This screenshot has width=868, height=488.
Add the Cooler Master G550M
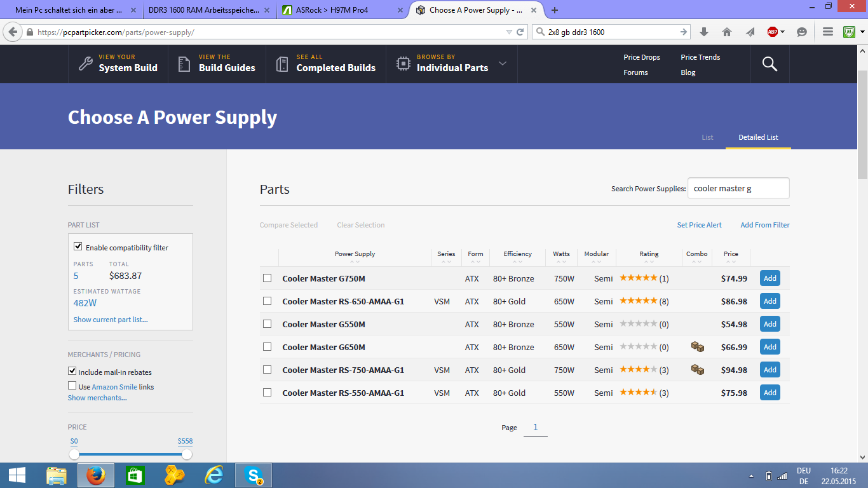tap(770, 324)
